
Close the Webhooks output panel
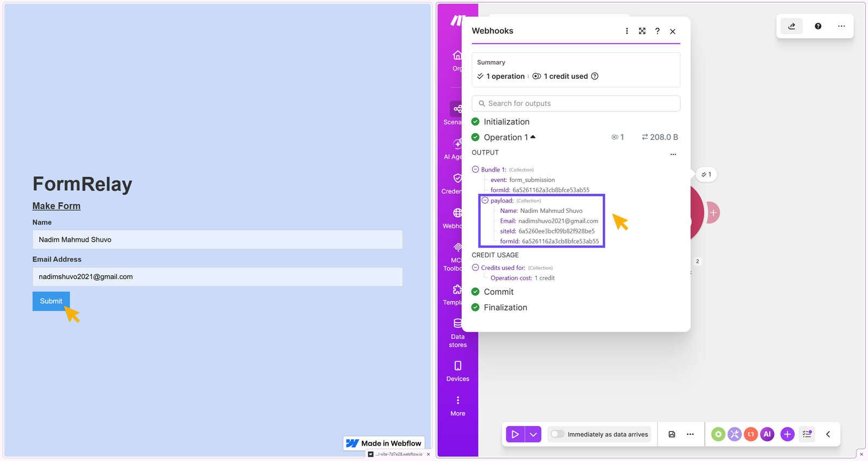[x=673, y=31]
